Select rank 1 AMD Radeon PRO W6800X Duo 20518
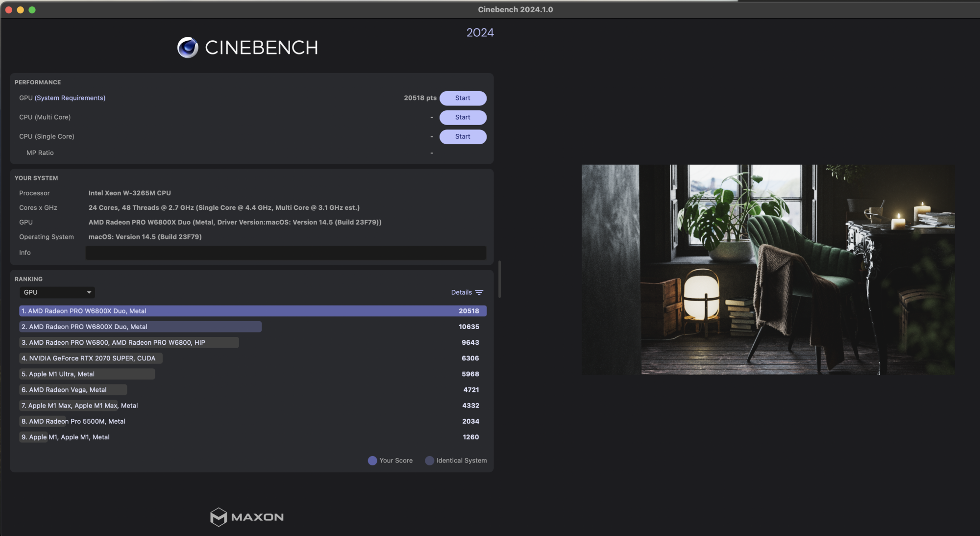The image size is (980, 536). [253, 311]
